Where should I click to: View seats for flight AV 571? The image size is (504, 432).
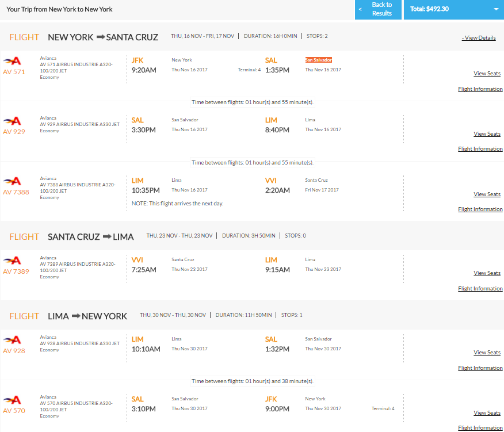pyautogui.click(x=487, y=74)
